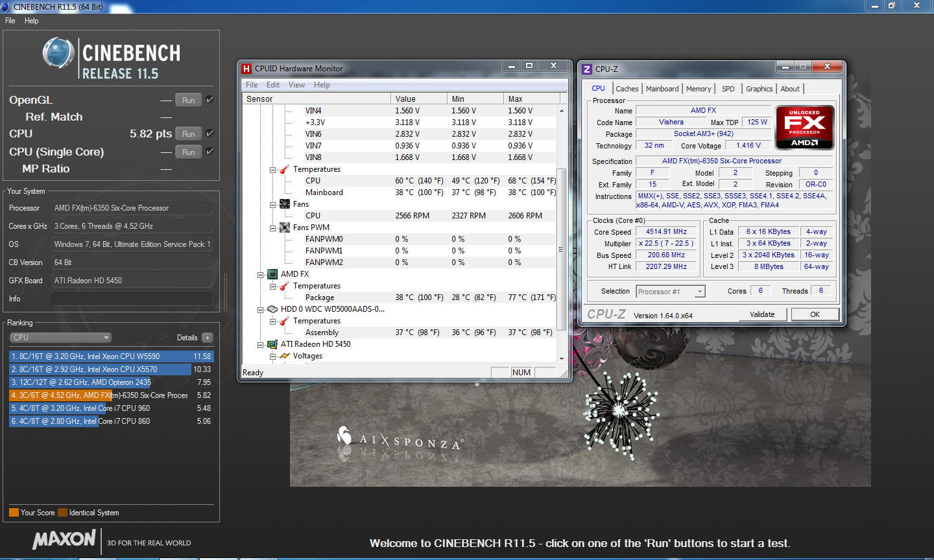Screen dimensions: 934x560
Task: Click the AMD FX Unlocked processor logo
Action: click(804, 128)
